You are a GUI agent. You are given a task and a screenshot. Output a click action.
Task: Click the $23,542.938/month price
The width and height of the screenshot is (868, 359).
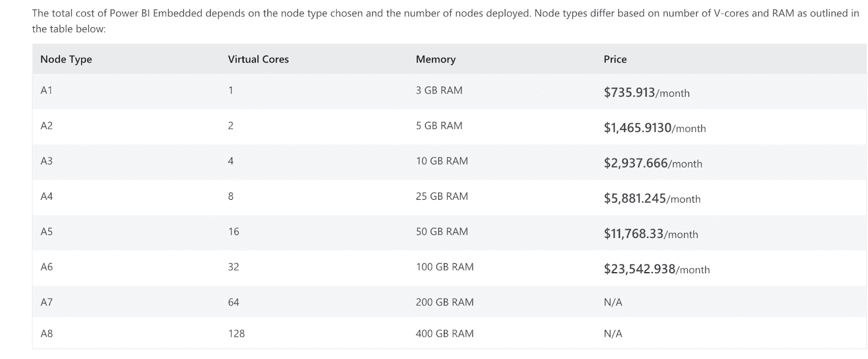coord(656,269)
